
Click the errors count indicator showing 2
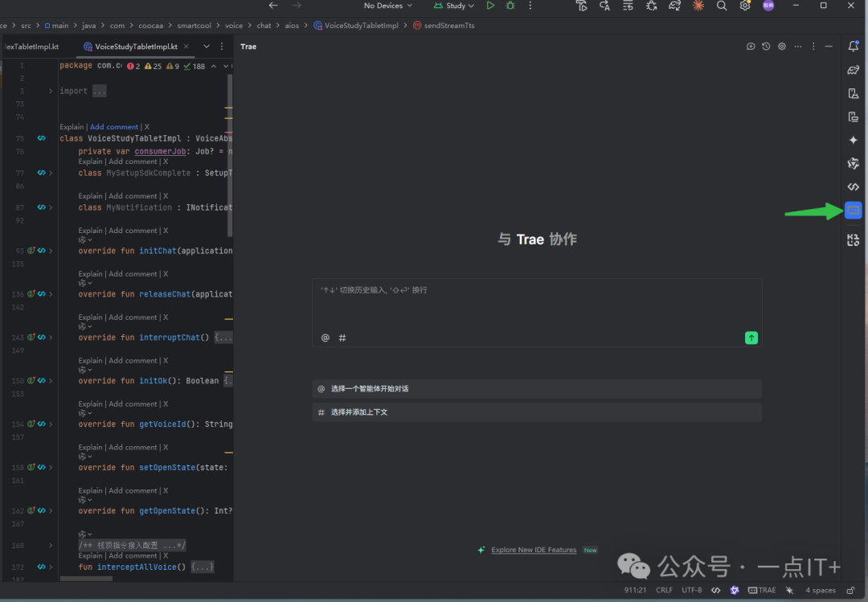(133, 66)
